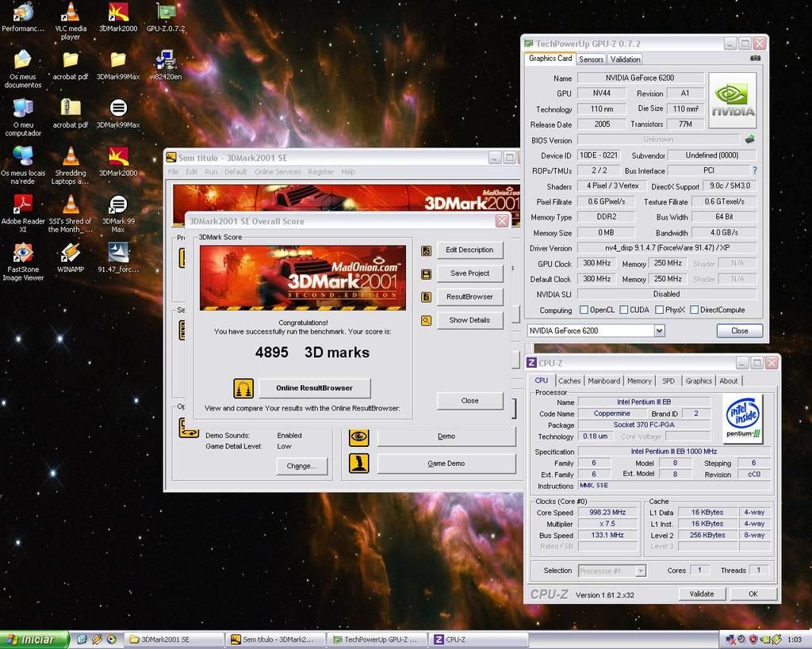Click the ResultBrowser button in score dialog
The width and height of the screenshot is (812, 649).
click(469, 297)
